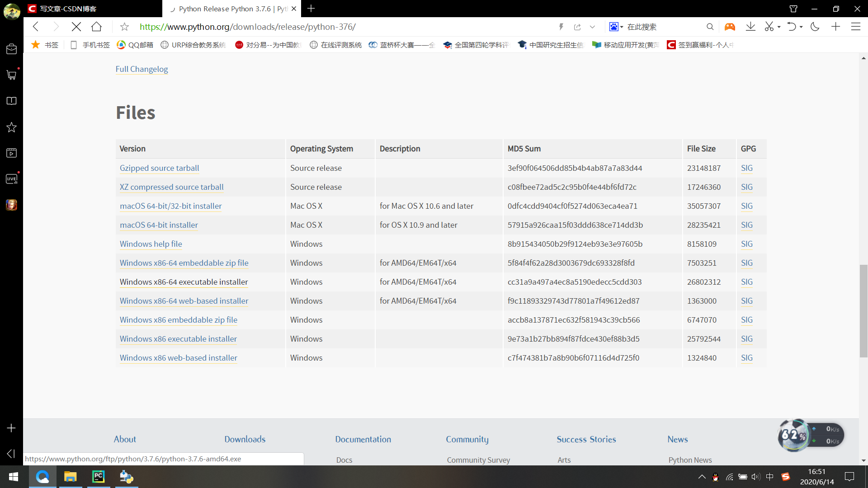
Task: Click the undo closed tab icon
Action: (x=791, y=27)
